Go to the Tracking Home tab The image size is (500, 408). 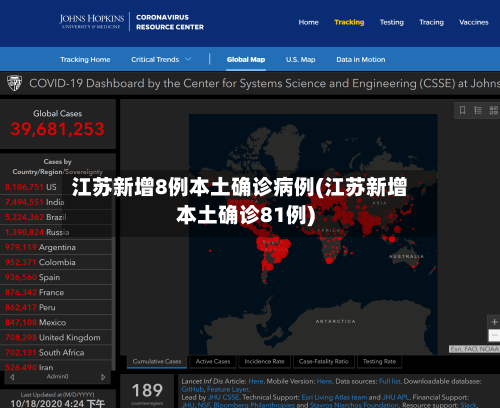(x=85, y=59)
